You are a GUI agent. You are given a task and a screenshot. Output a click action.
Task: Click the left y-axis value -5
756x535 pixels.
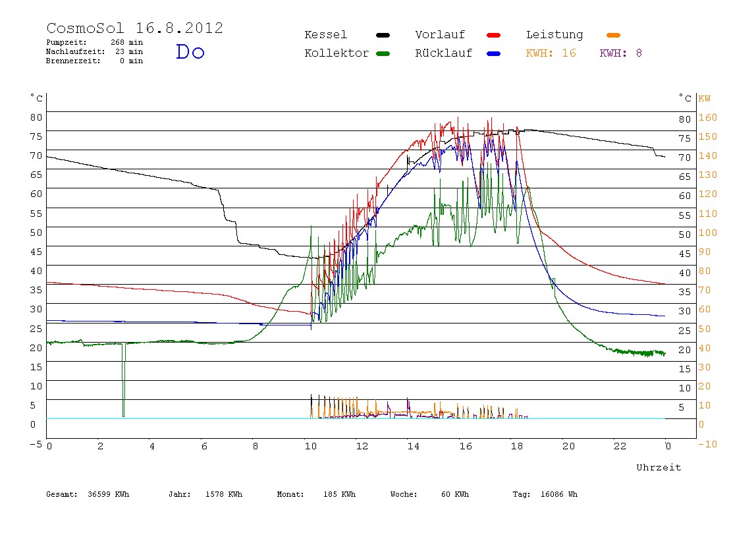(36, 444)
